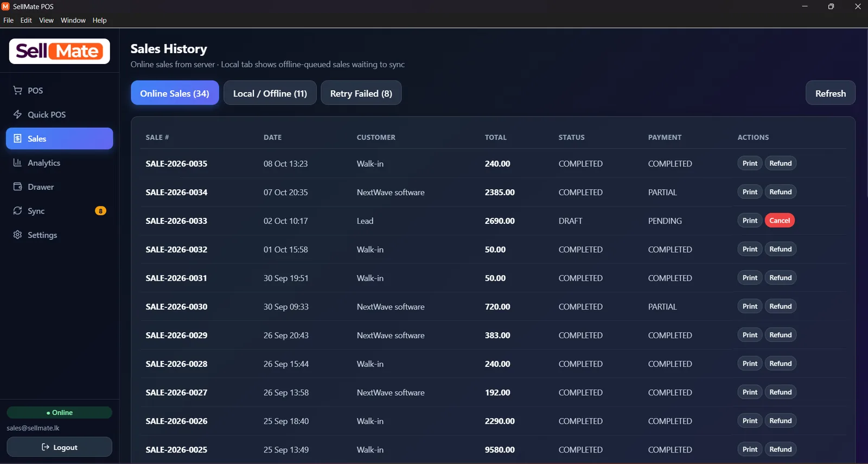Image resolution: width=868 pixels, height=464 pixels.
Task: Click the 2385.00 total amount
Action: [x=500, y=192]
